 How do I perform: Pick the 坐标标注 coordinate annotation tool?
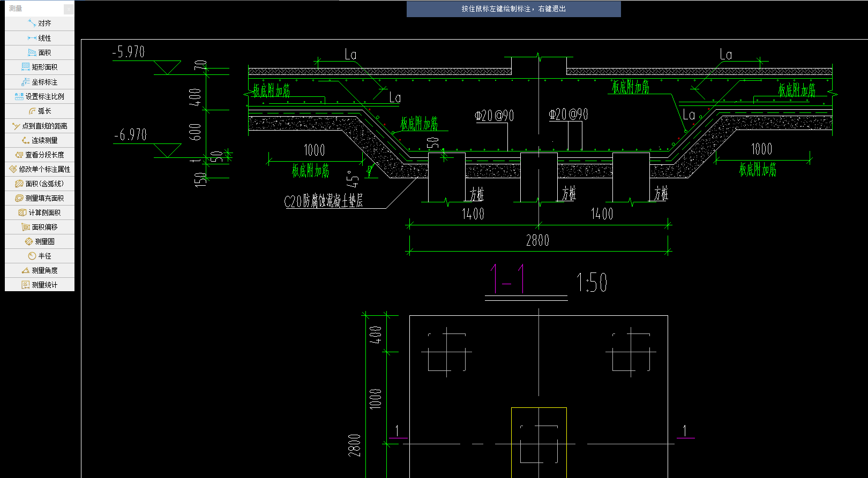[40, 82]
